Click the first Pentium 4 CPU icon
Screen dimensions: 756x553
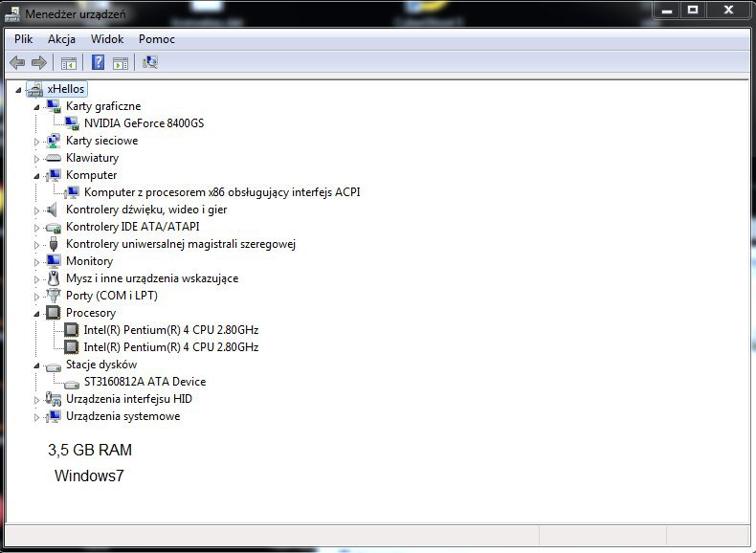(x=72, y=330)
